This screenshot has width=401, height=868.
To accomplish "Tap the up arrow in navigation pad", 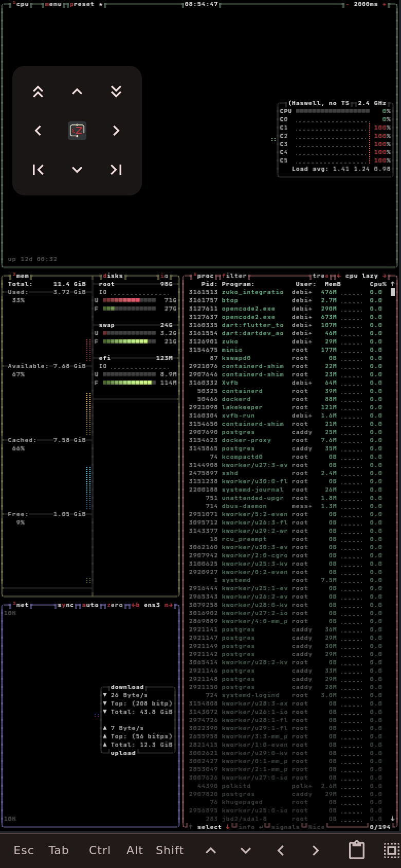I will pos(77,92).
